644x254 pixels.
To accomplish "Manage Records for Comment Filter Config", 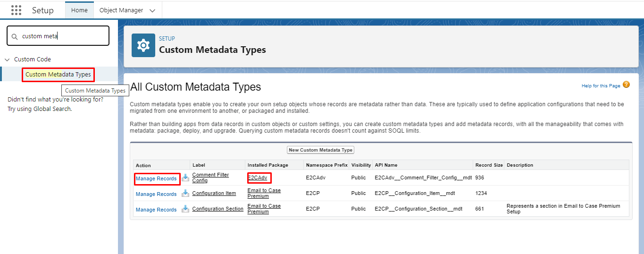I will click(x=156, y=178).
